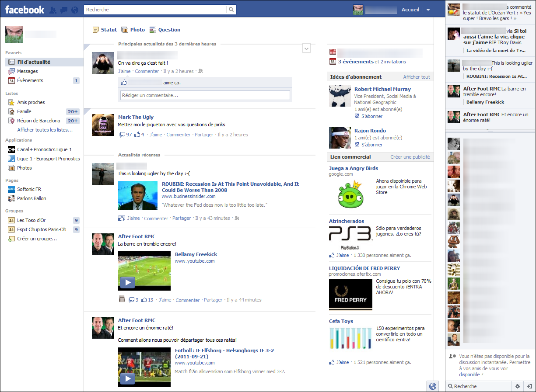Click the Rédiger un commentaire field
Image resolution: width=536 pixels, height=392 pixels.
[x=205, y=95]
